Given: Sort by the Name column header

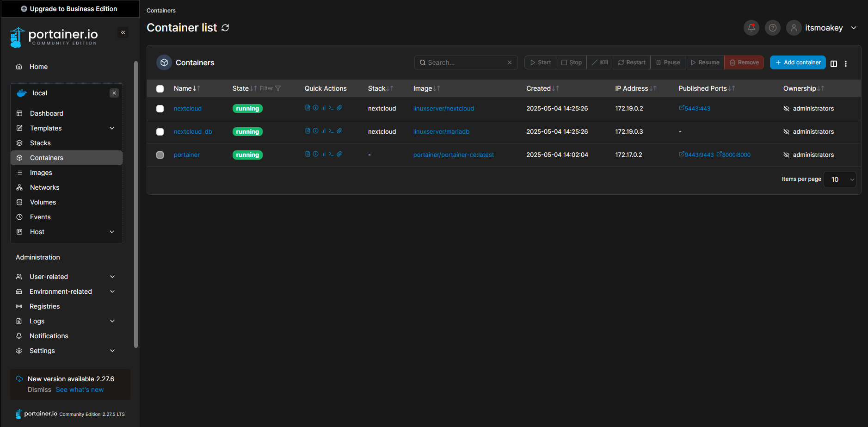Looking at the screenshot, I should tap(187, 88).
